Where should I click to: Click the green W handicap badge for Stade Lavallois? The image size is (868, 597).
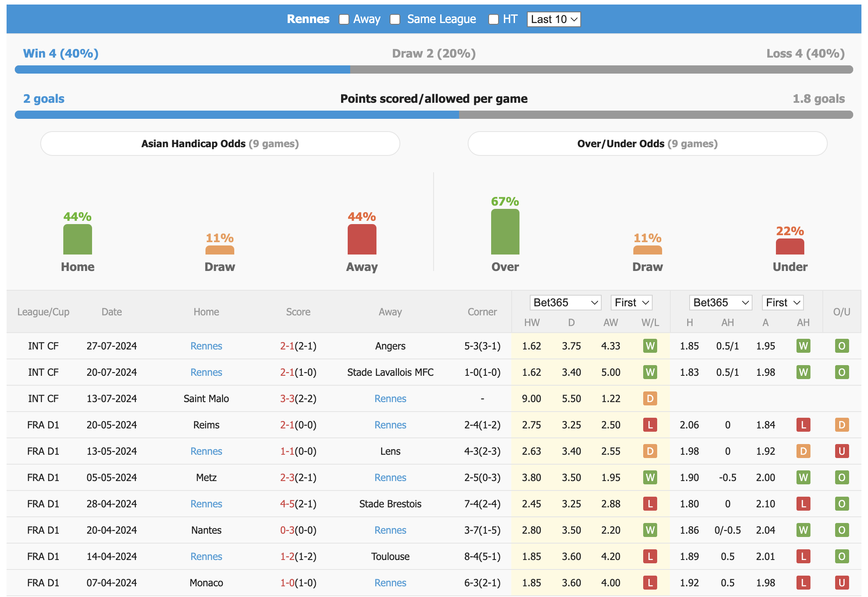point(803,372)
